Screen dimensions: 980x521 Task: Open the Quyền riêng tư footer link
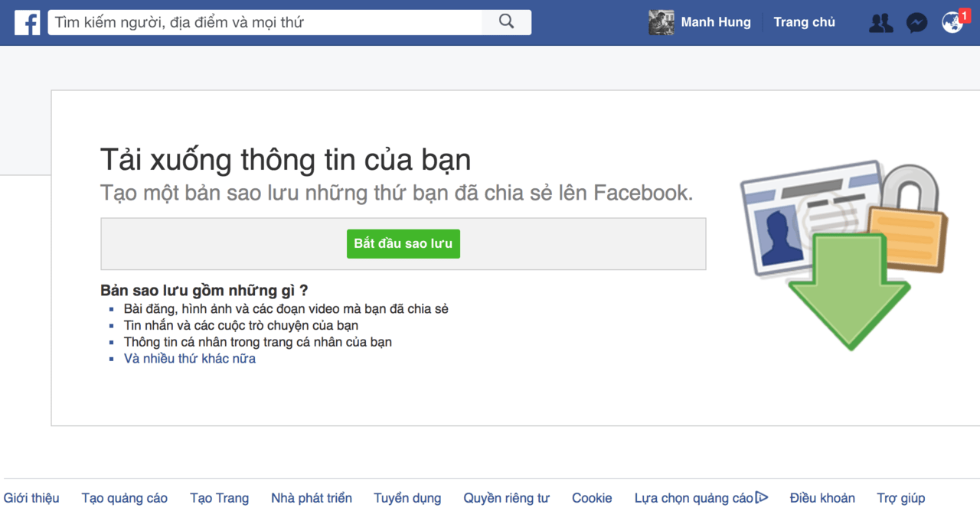[506, 498]
